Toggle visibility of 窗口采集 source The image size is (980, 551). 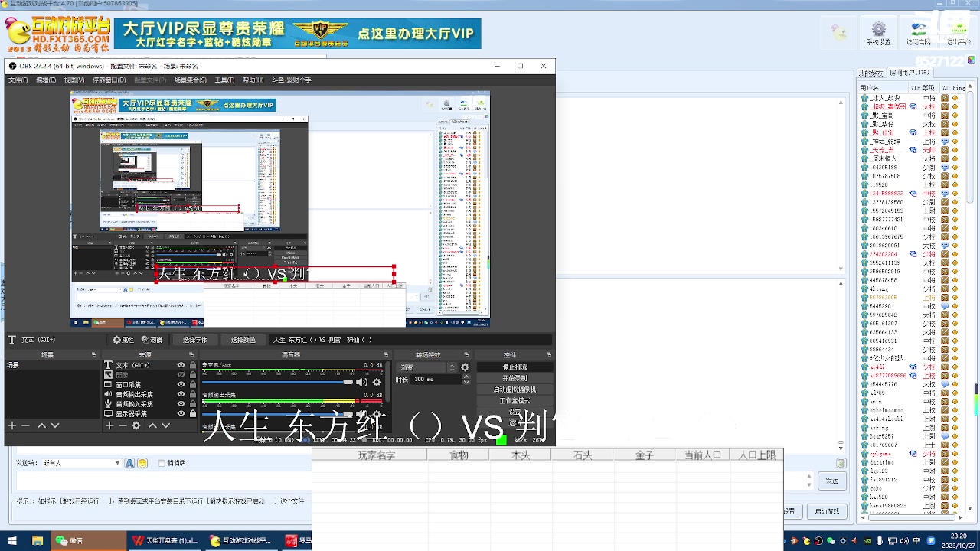181,385
